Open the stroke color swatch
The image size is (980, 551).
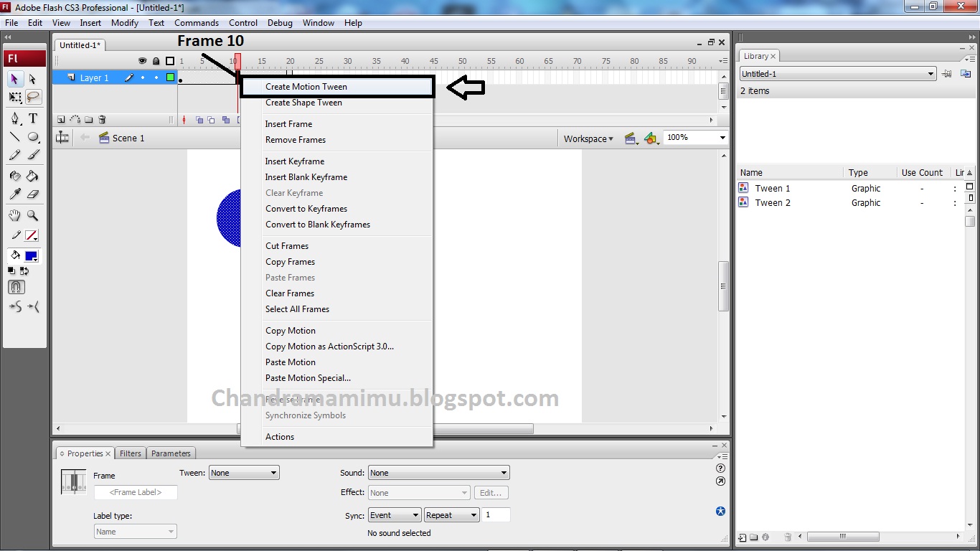coord(32,235)
